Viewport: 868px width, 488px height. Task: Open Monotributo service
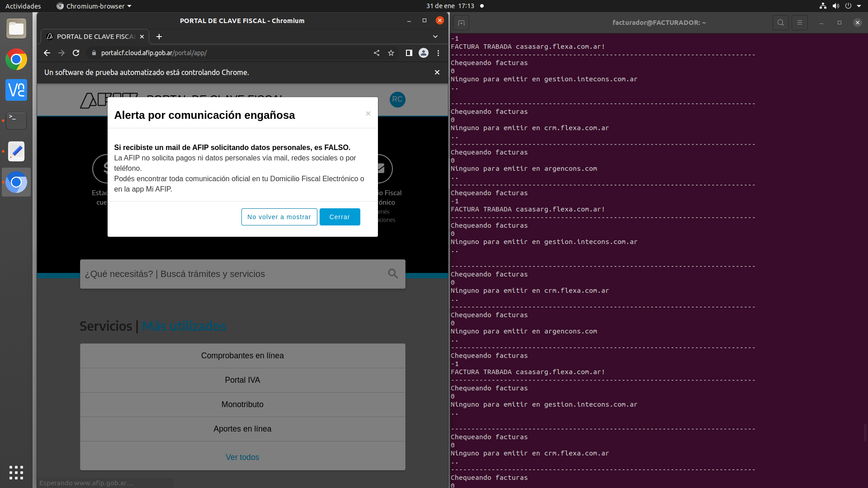[x=243, y=404]
